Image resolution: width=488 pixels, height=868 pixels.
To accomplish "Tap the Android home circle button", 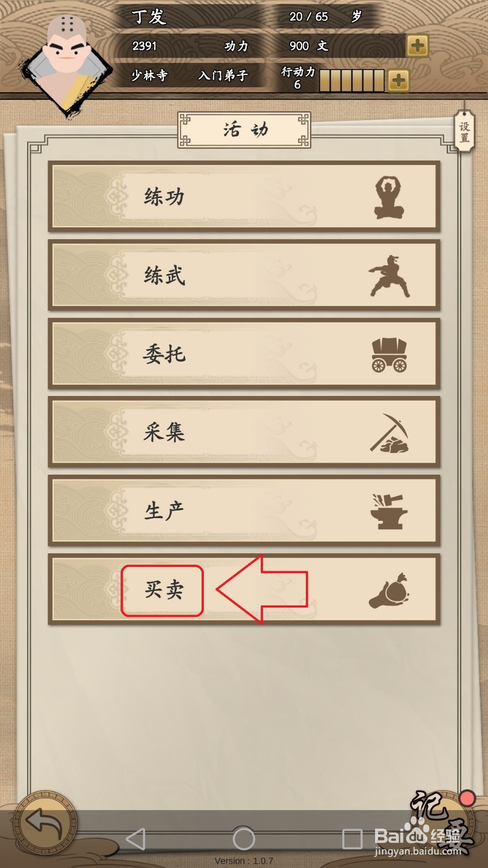I will [244, 839].
